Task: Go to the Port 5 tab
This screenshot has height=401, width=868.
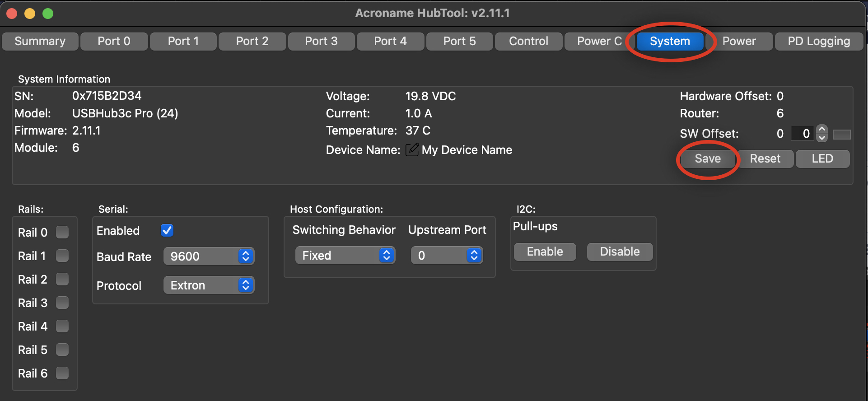Action: tap(460, 41)
